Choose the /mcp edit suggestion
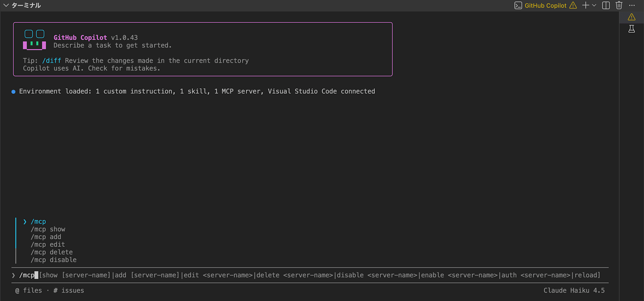Image resolution: width=644 pixels, height=301 pixels. pos(48,245)
